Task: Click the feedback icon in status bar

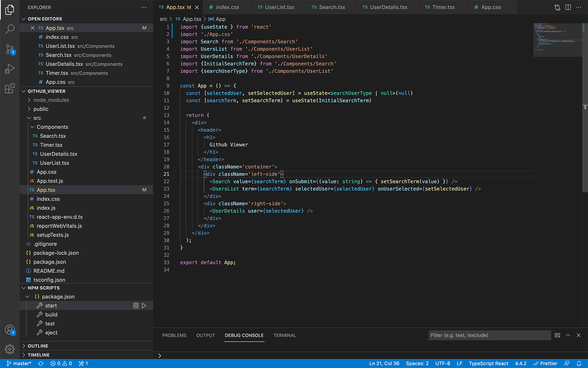Action: pyautogui.click(x=567, y=363)
